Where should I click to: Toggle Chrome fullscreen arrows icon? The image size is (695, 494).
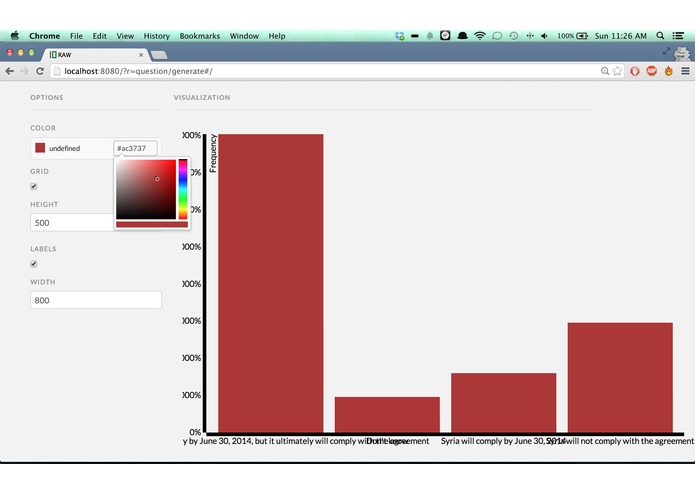pyautogui.click(x=666, y=51)
